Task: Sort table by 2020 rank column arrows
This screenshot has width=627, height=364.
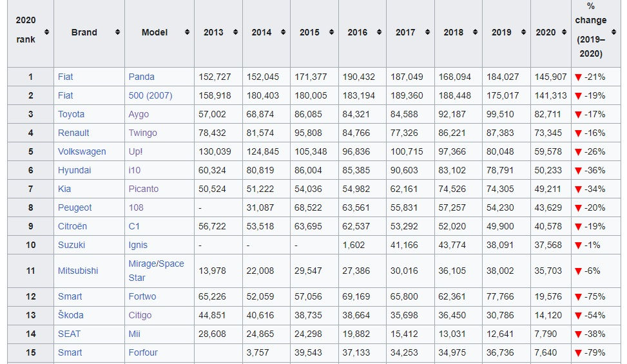Action: point(47,32)
